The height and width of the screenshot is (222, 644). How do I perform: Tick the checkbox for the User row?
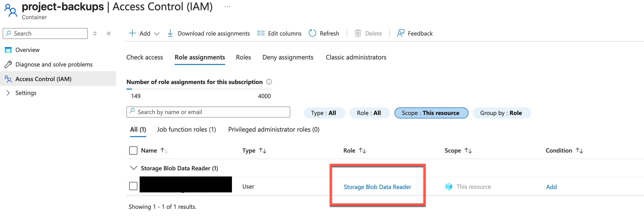(133, 186)
